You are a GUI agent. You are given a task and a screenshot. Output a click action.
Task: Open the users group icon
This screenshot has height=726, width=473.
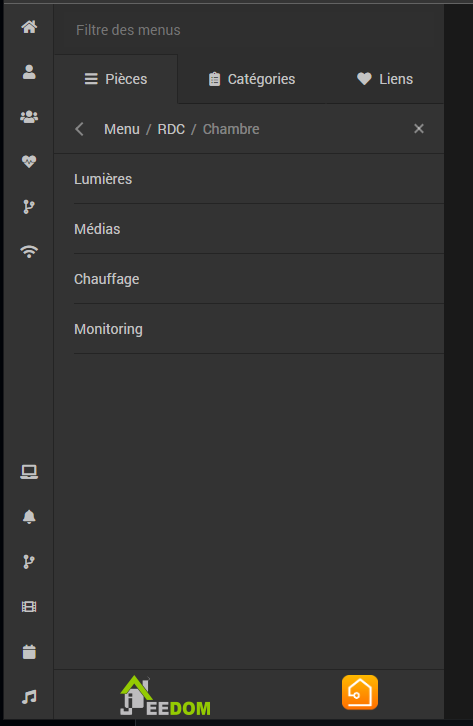click(29, 117)
